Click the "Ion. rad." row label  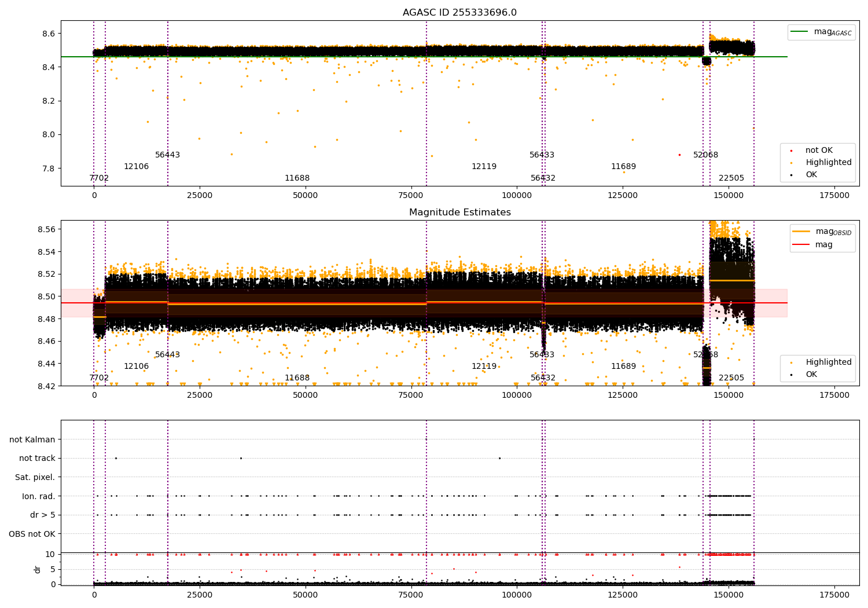(x=39, y=496)
